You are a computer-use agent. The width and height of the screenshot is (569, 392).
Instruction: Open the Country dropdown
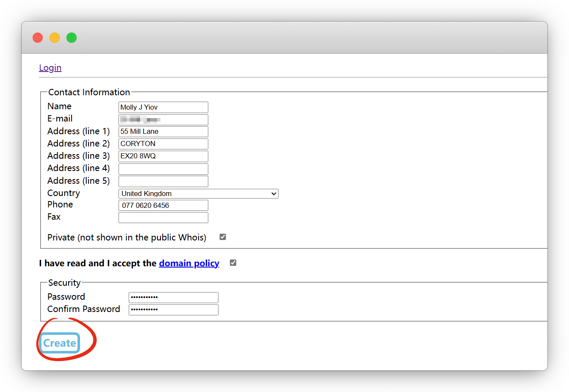[198, 193]
